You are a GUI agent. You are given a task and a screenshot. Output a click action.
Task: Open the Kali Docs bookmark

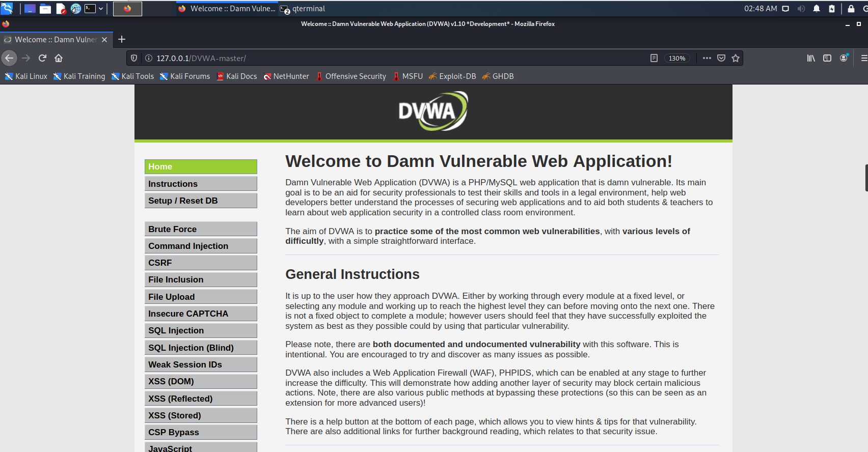pyautogui.click(x=237, y=76)
